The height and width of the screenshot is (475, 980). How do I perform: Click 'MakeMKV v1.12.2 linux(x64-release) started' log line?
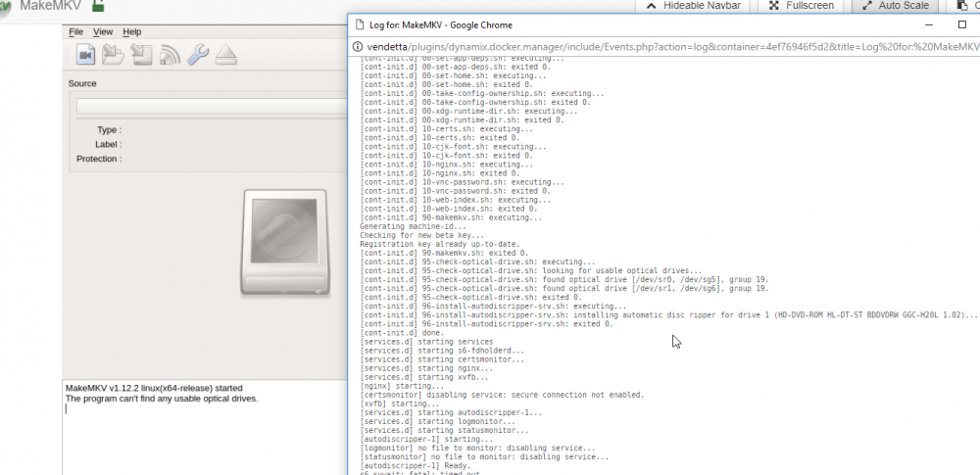[154, 388]
